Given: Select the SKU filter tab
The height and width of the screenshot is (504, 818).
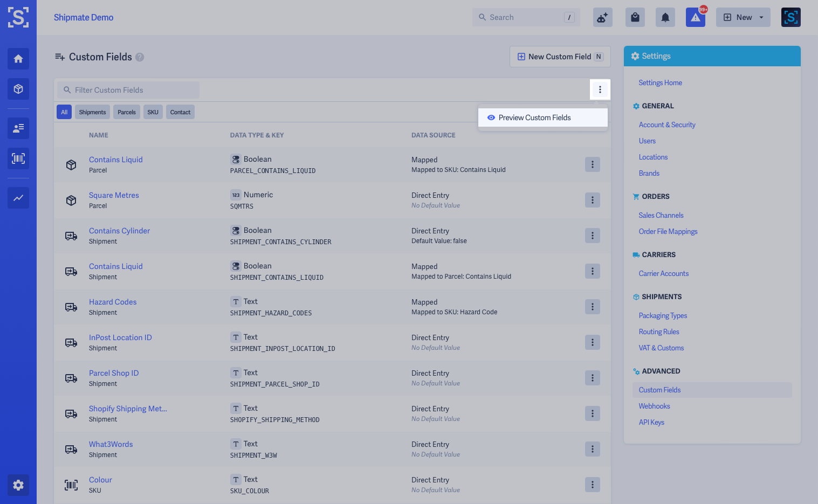Looking at the screenshot, I should (x=153, y=112).
